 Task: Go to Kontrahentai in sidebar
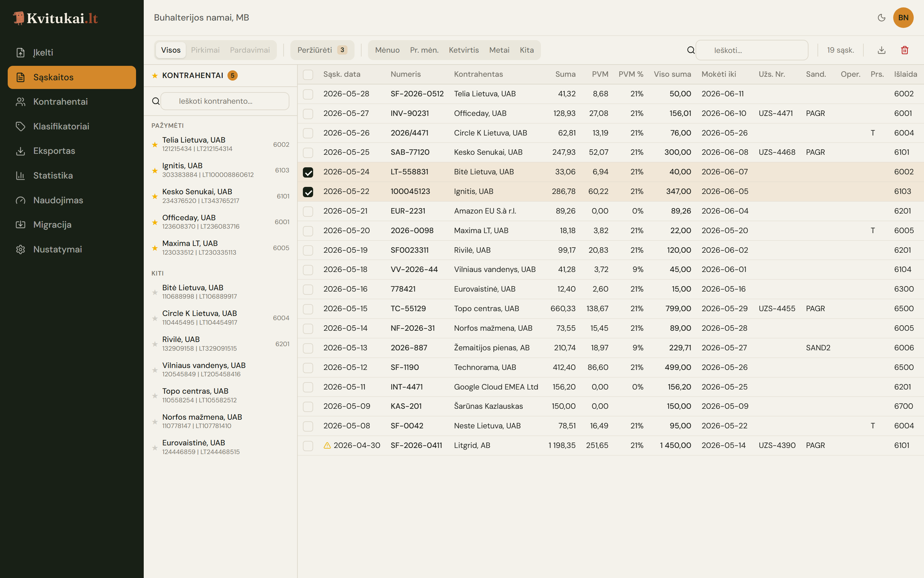[72, 102]
